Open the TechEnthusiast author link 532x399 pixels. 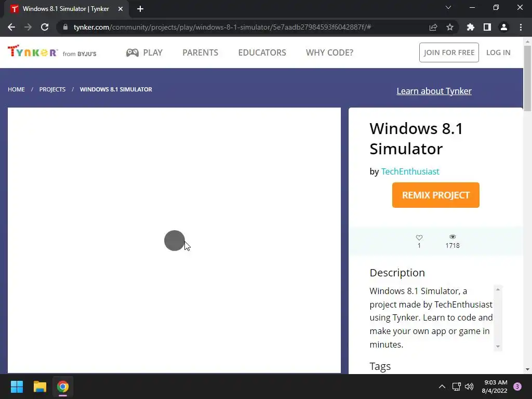point(410,171)
